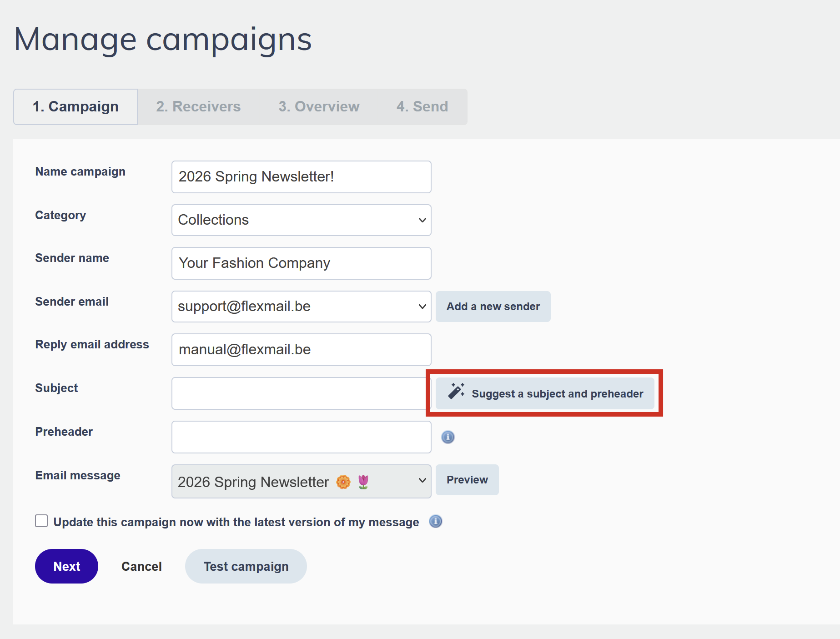840x639 pixels.
Task: Click the Test campaign button
Action: coord(246,566)
